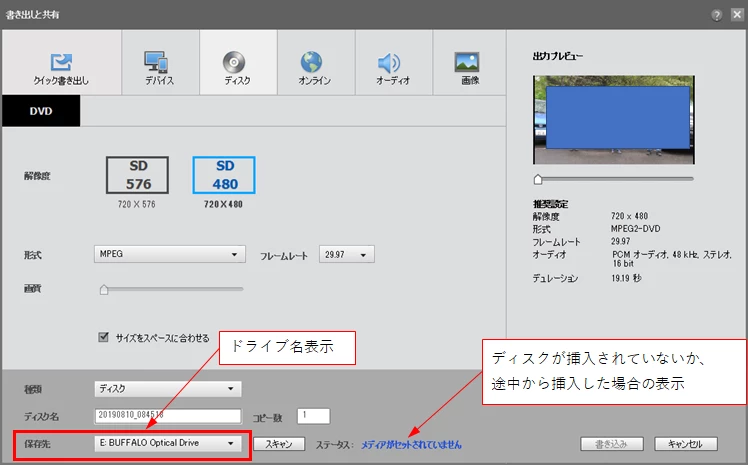Image resolution: width=748 pixels, height=465 pixels.
Task: Choose SD 576 resolution preset
Action: 137,175
